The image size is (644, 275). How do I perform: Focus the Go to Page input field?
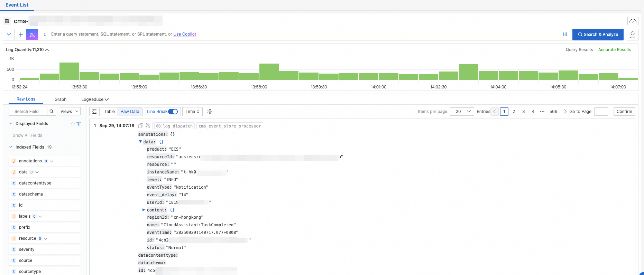[x=601, y=112]
